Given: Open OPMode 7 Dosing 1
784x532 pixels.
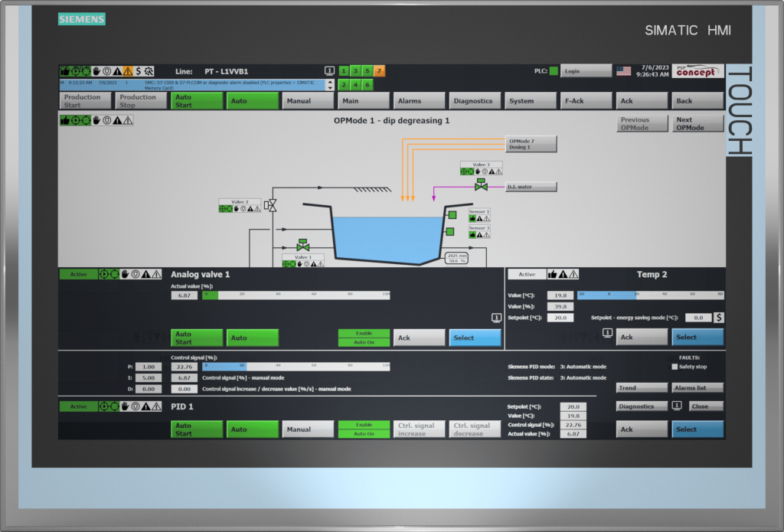Looking at the screenshot, I should pos(531,144).
